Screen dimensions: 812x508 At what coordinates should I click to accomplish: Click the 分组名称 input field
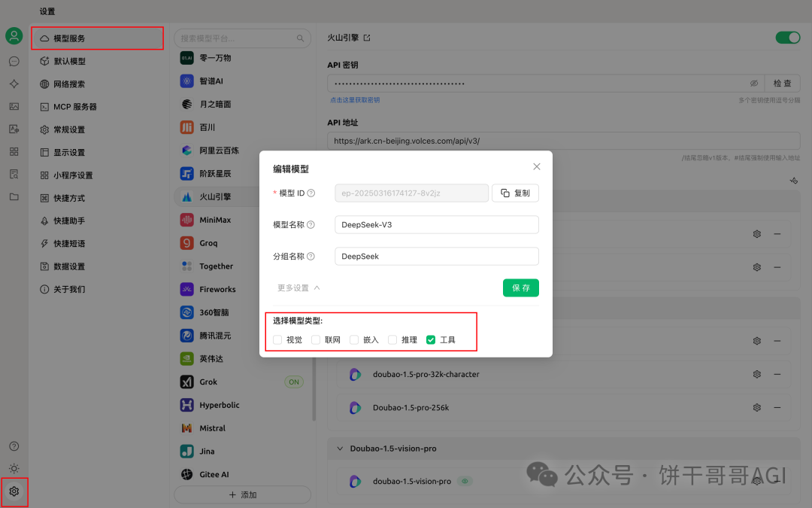point(437,256)
